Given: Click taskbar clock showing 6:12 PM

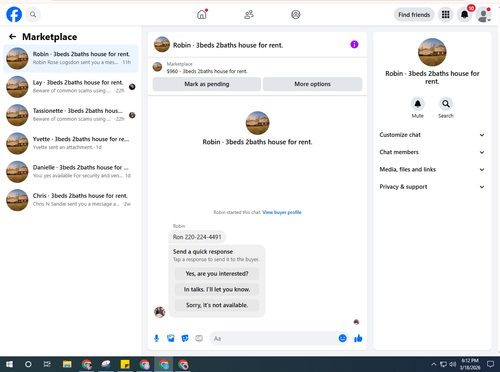Looking at the screenshot, I should click(x=470, y=364).
